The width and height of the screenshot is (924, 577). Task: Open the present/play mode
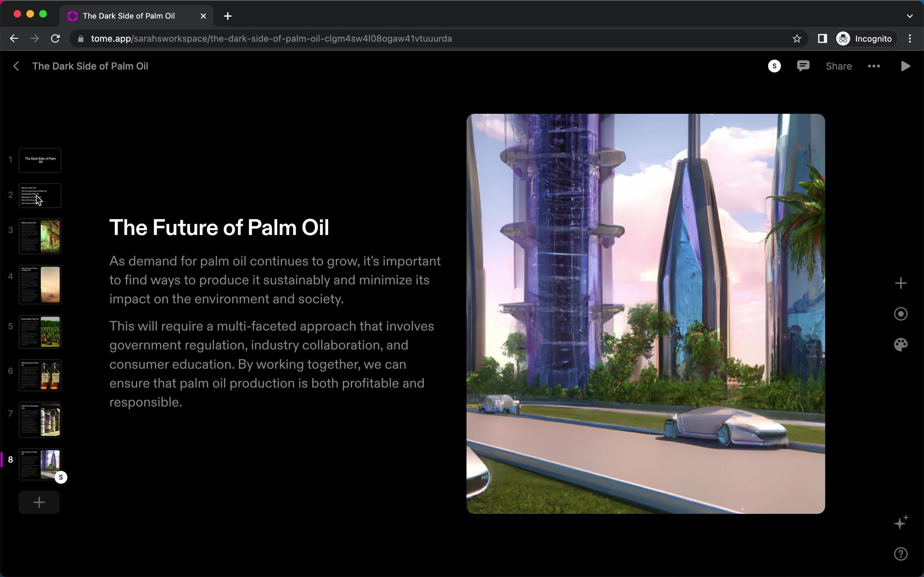pyautogui.click(x=906, y=66)
